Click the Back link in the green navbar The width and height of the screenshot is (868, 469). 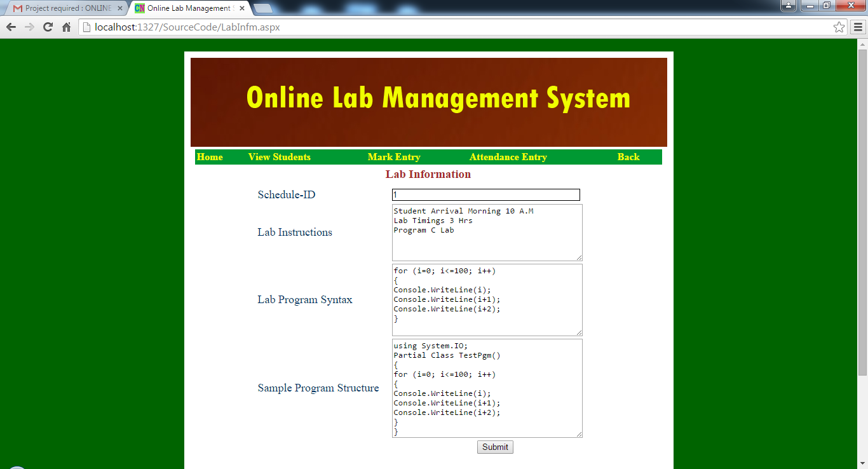[x=628, y=157]
